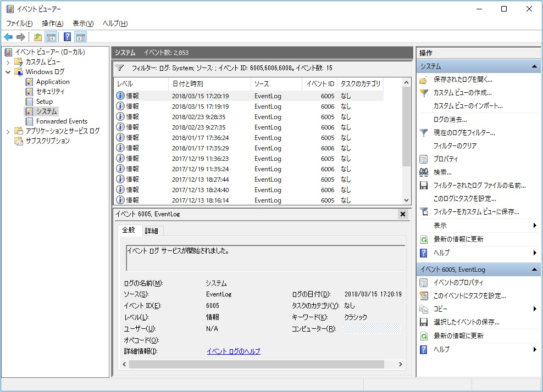Click the プロパティ icon in the actions pane
The height and width of the screenshot is (392, 543).
424,159
